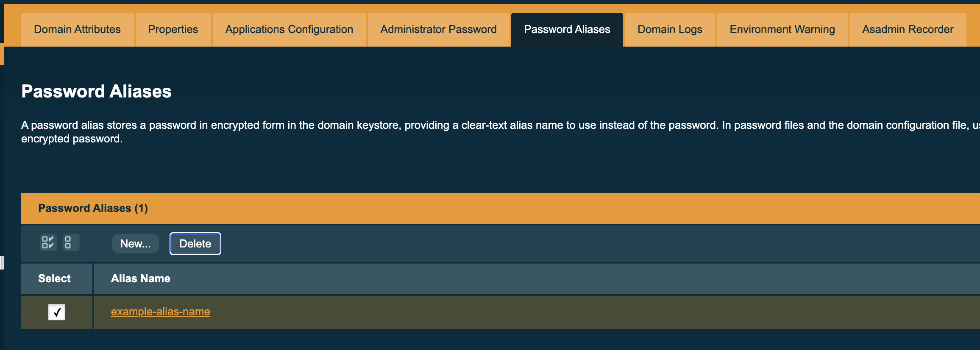Click the Password Aliases page heading

coord(97,91)
